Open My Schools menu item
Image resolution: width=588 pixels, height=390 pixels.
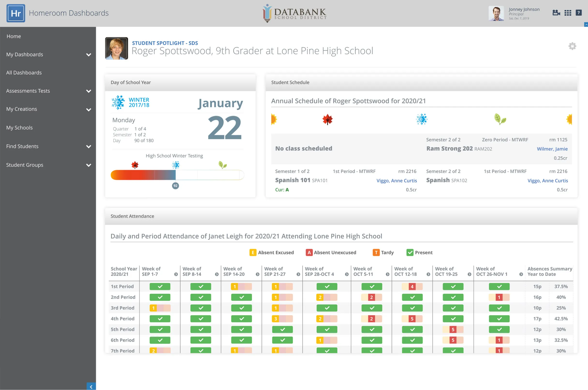[x=19, y=127]
